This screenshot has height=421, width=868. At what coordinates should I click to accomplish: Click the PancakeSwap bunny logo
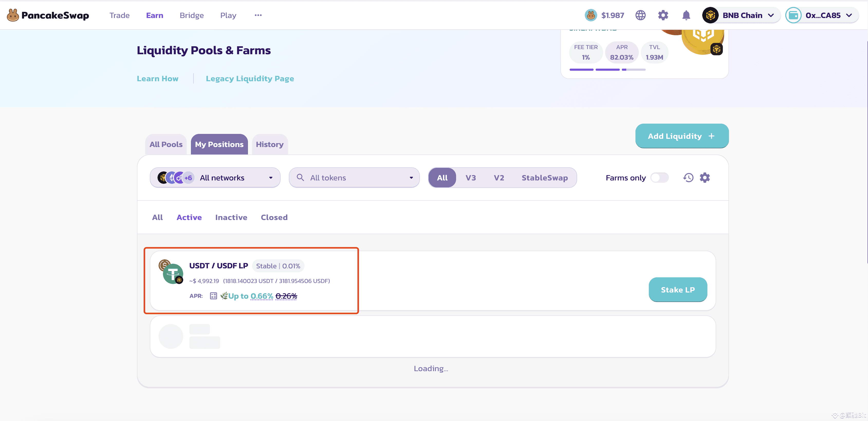click(x=13, y=15)
